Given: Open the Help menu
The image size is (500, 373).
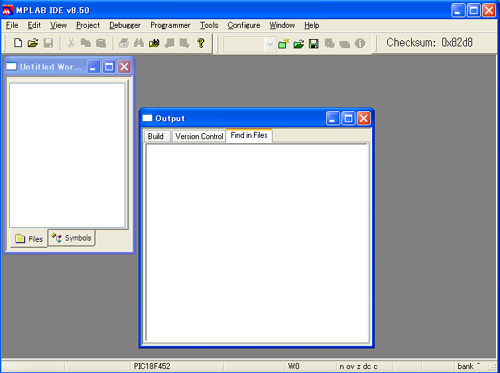Looking at the screenshot, I should point(312,25).
